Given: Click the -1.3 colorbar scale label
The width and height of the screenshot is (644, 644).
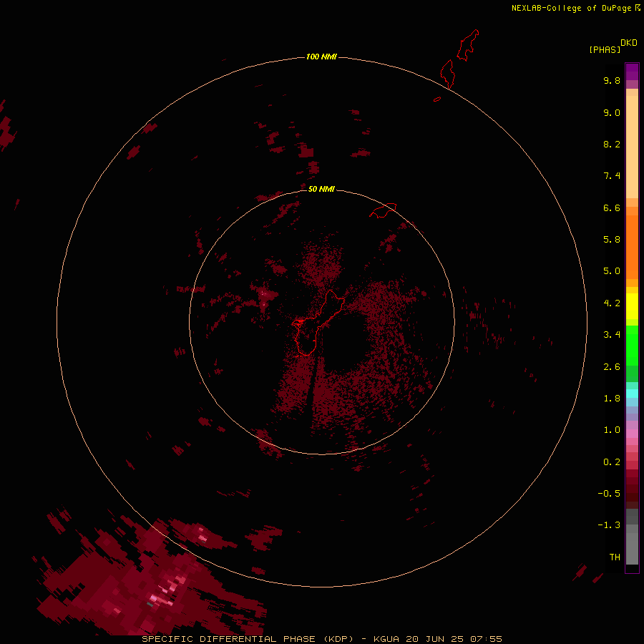Looking at the screenshot, I should click(x=609, y=525).
